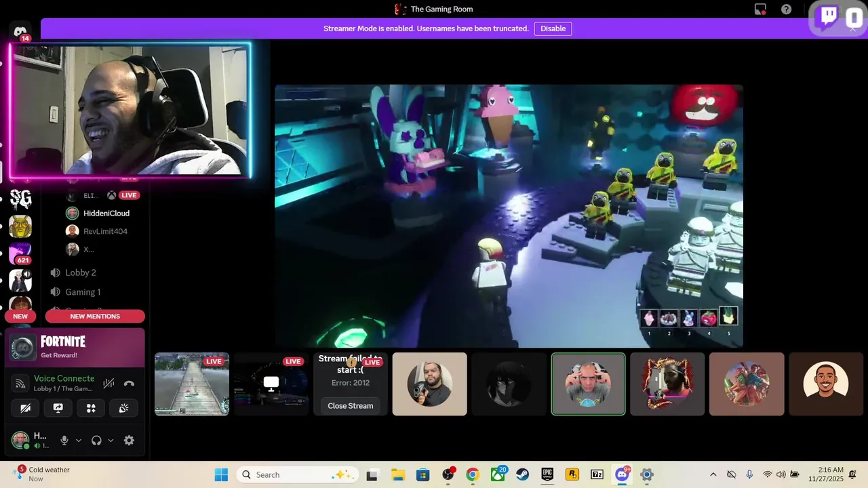Image resolution: width=868 pixels, height=488 pixels.
Task: Open the green ogre face server icon
Action: tap(20, 226)
